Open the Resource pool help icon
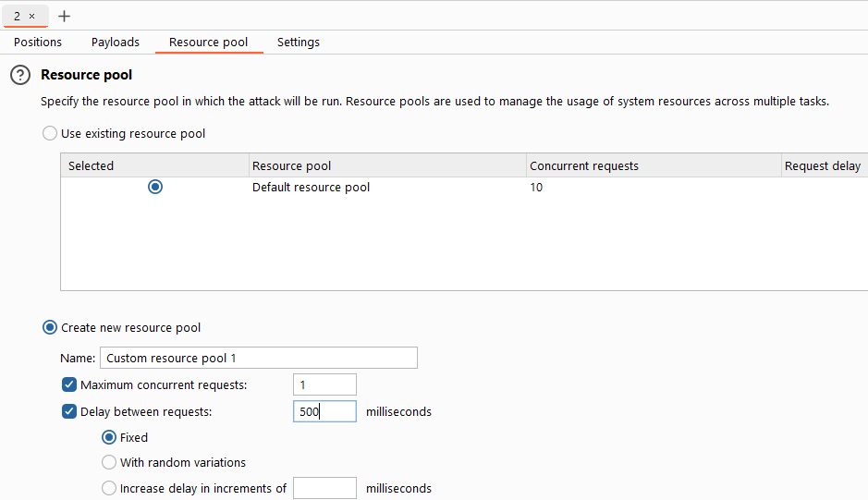 tap(20, 75)
